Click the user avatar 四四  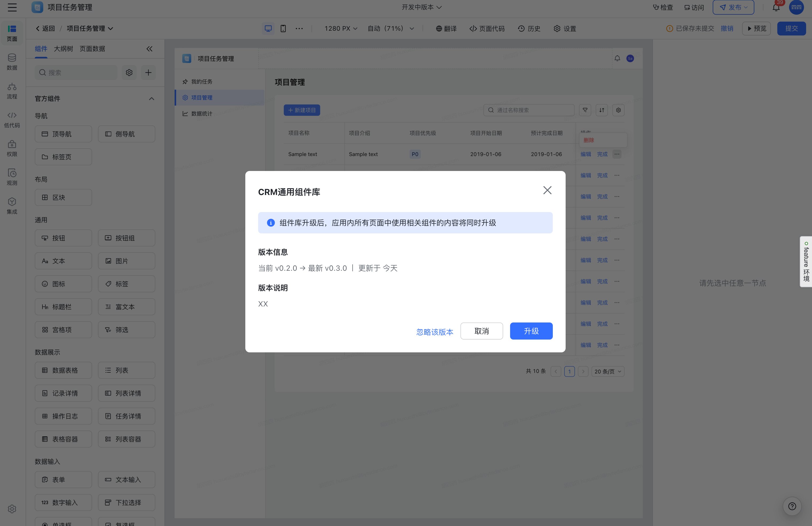796,7
